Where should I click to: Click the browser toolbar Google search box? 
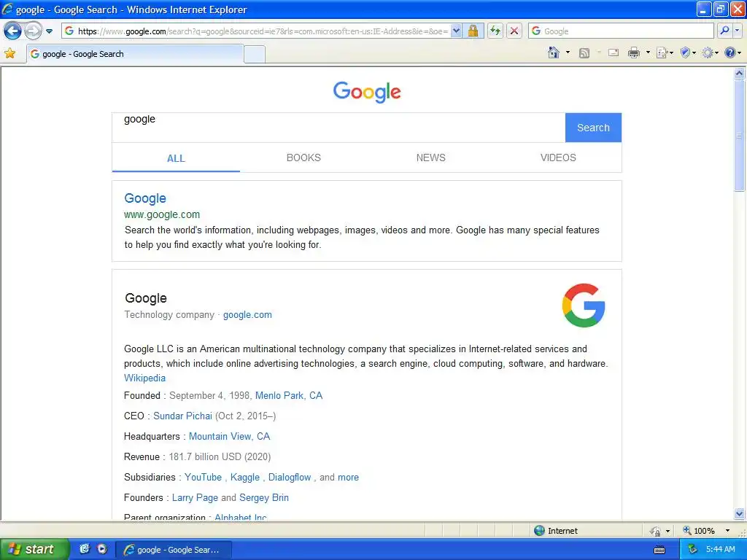click(x=622, y=31)
